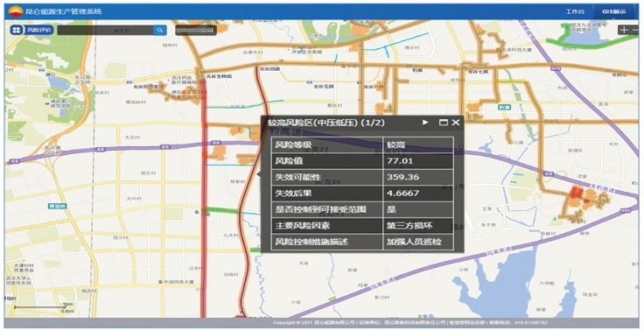Viewport: 644px width, 331px height.
Task: Click inside the map search field
Action: coord(106,30)
